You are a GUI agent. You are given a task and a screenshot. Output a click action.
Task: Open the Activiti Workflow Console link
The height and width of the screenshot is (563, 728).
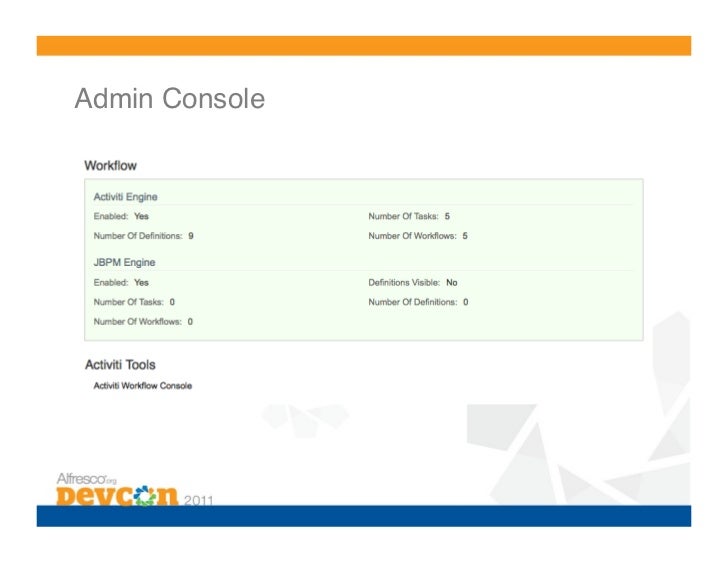143,386
